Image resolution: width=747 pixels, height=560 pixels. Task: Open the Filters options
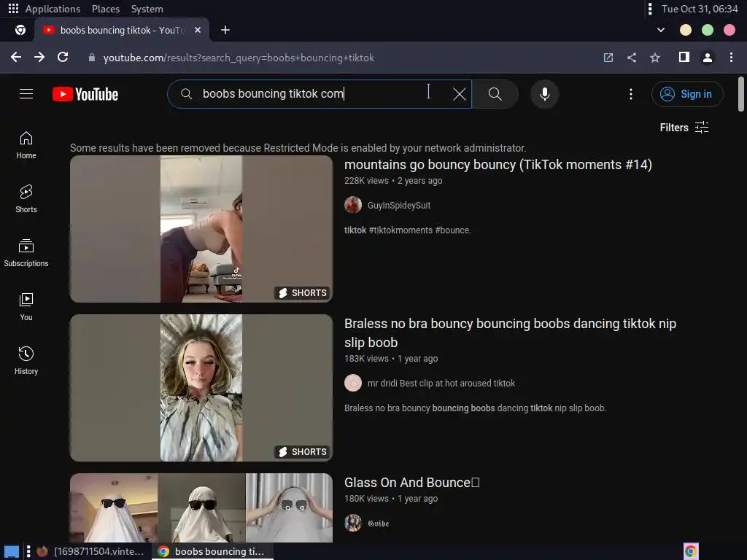[x=684, y=127]
